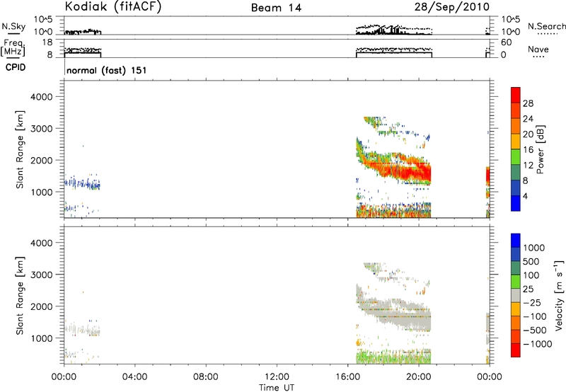Image resolution: width=566 pixels, height=392 pixels.
Task: Select 'normal (fast) 151' CPID text
Action: click(107, 70)
